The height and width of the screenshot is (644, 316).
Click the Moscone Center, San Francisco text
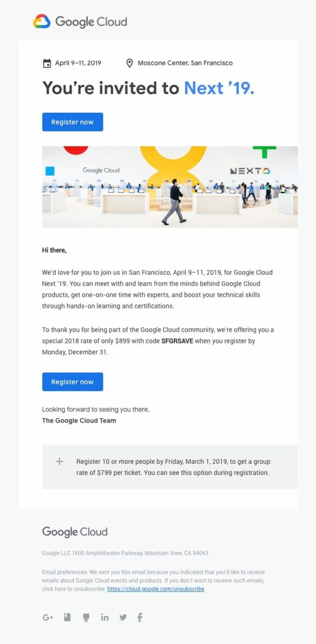185,63
